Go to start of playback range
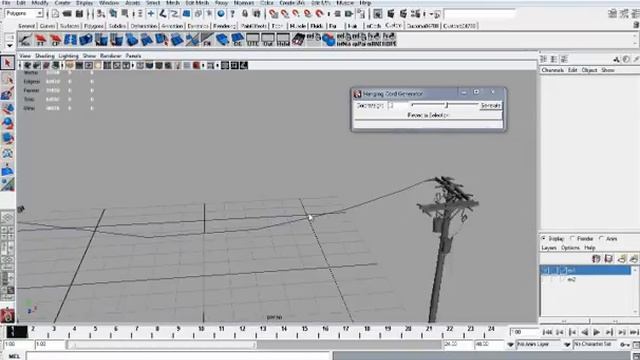This screenshot has width=640, height=360. (x=547, y=332)
